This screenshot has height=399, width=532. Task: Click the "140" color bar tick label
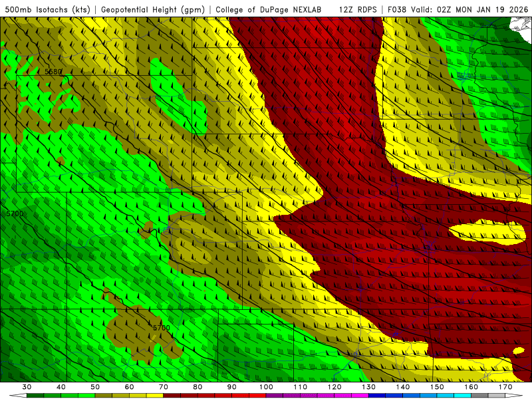pyautogui.click(x=403, y=387)
